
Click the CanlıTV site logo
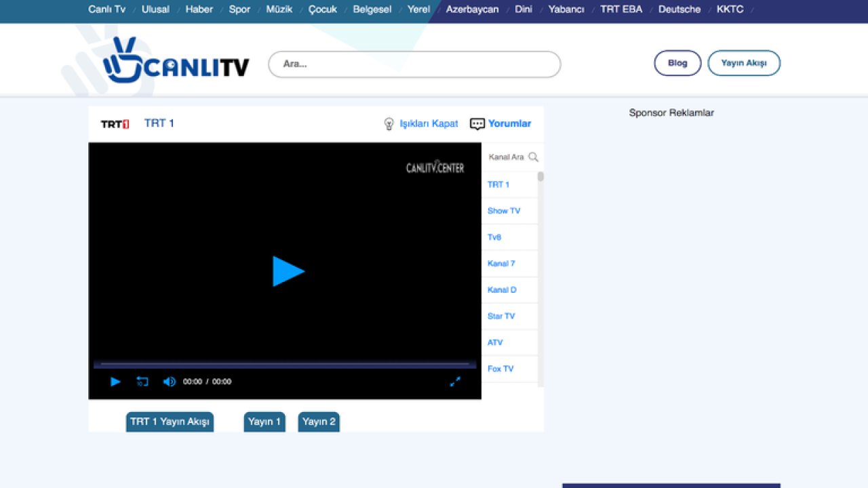(x=176, y=62)
